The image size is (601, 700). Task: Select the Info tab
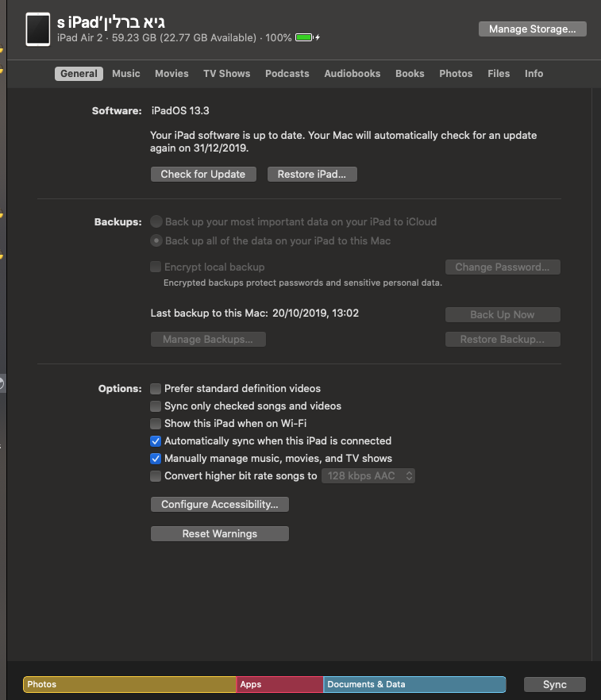534,74
